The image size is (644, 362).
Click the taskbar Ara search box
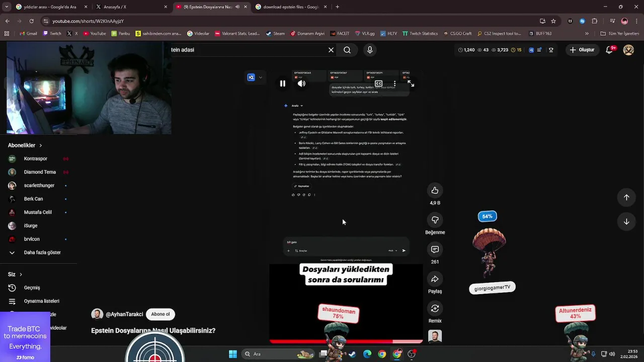(278, 354)
